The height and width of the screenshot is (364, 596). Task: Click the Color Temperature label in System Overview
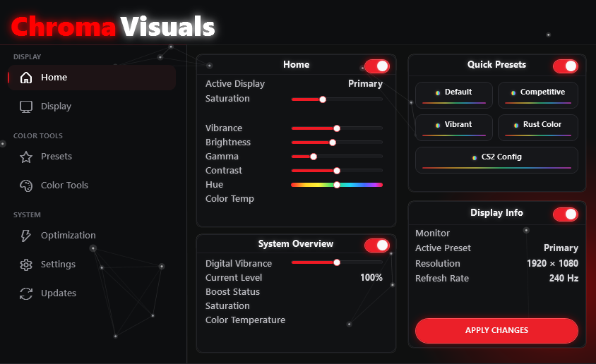245,320
